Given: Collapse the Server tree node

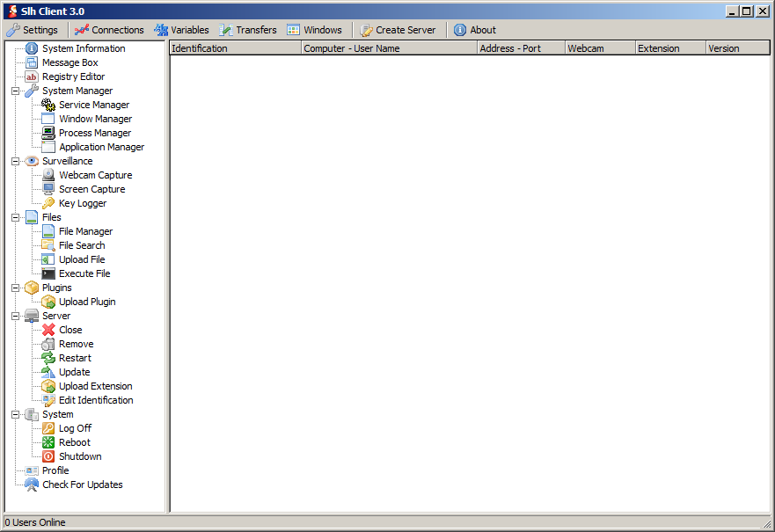Looking at the screenshot, I should click(15, 316).
